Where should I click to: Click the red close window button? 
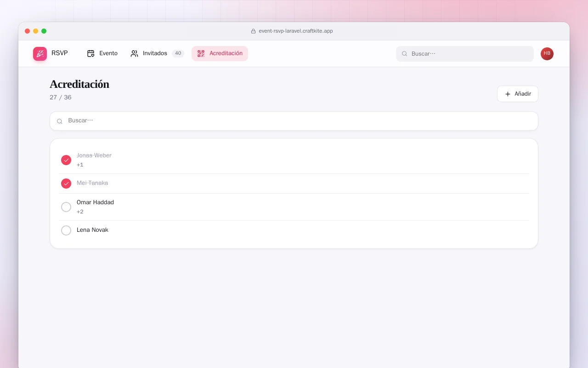[x=28, y=31]
